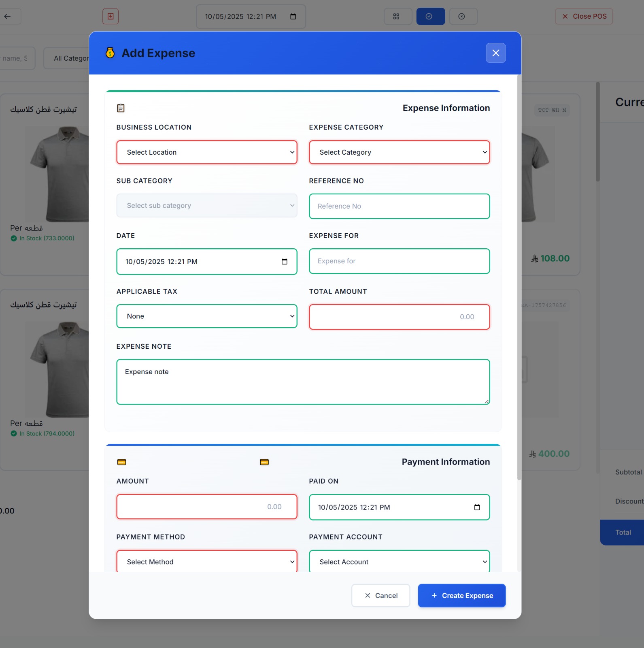Screen dimensions: 644x648
Task: Open the Business Location dropdown
Action: (x=206, y=152)
